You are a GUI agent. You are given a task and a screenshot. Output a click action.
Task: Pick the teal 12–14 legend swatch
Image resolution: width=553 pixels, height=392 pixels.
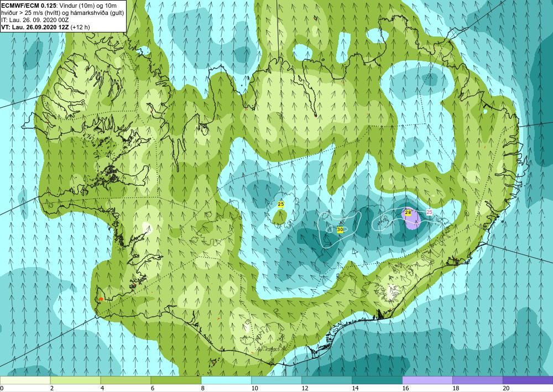pyautogui.click(x=327, y=380)
